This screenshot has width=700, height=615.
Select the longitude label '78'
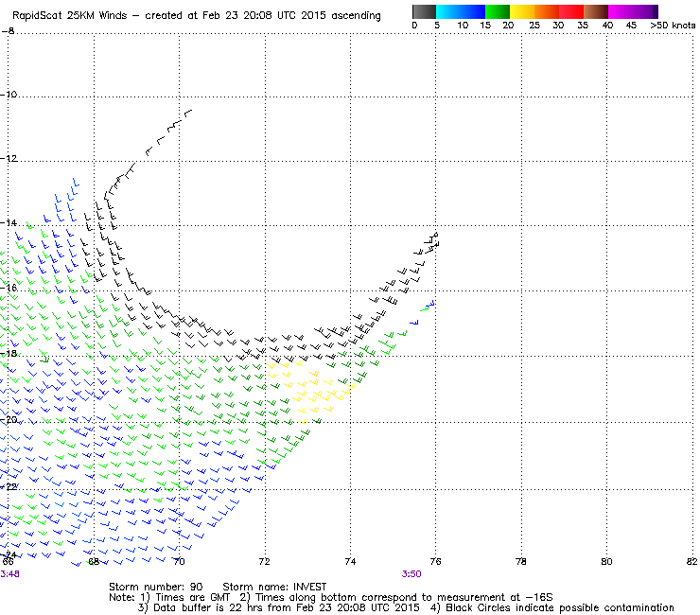(x=521, y=562)
